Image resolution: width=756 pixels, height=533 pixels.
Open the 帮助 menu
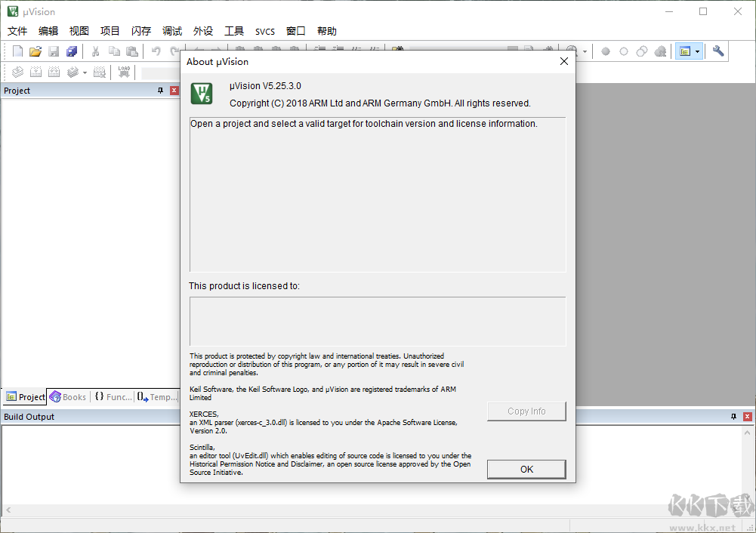(326, 31)
